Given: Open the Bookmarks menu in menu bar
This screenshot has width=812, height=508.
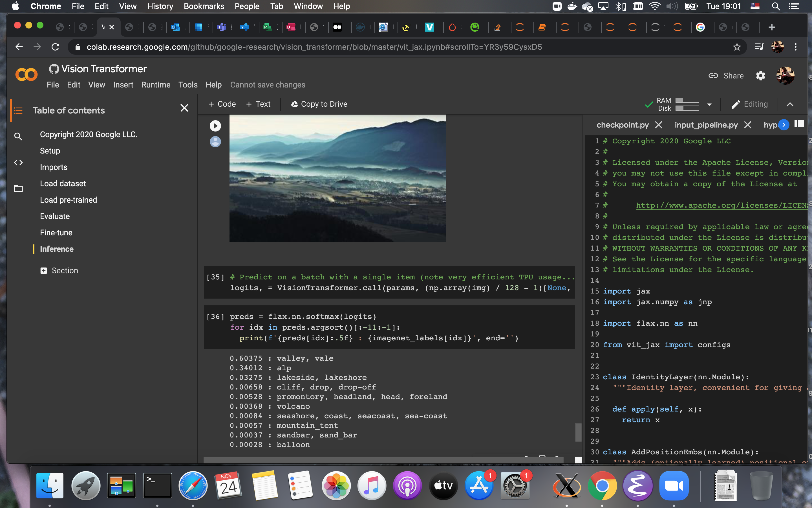Looking at the screenshot, I should [204, 6].
